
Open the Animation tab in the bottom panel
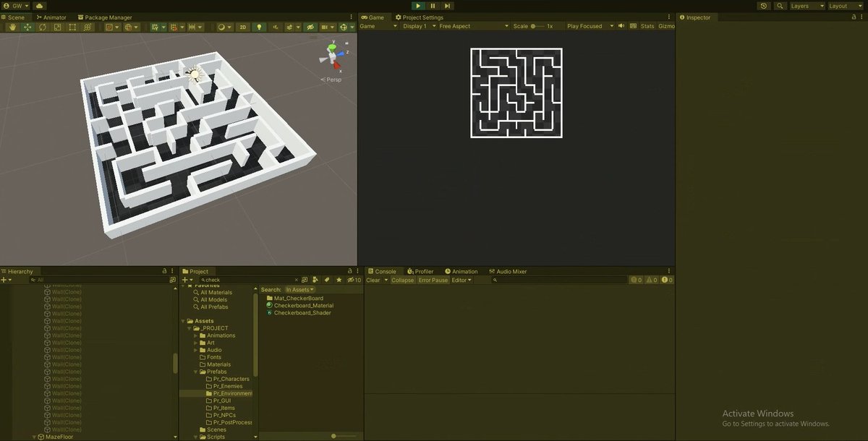pyautogui.click(x=461, y=272)
